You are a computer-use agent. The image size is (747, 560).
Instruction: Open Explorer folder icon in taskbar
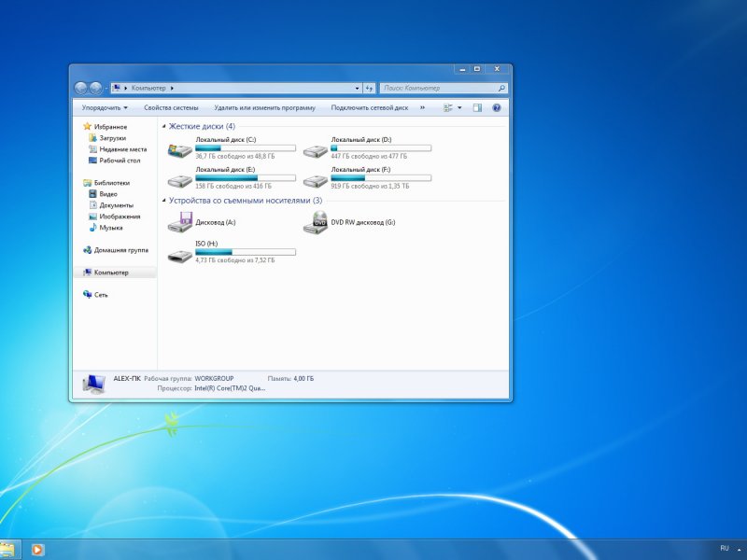tap(7, 550)
